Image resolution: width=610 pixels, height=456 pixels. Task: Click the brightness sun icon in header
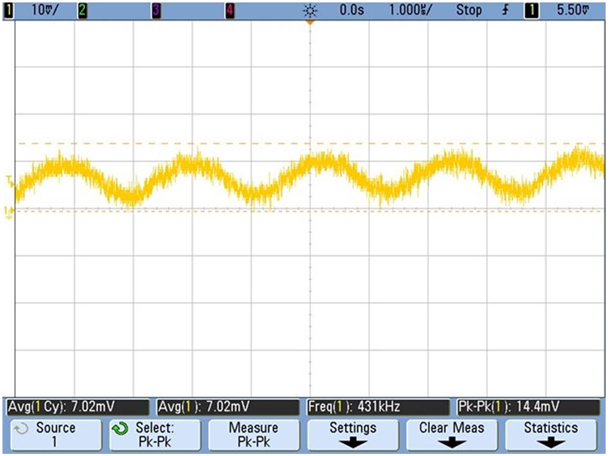(x=310, y=11)
